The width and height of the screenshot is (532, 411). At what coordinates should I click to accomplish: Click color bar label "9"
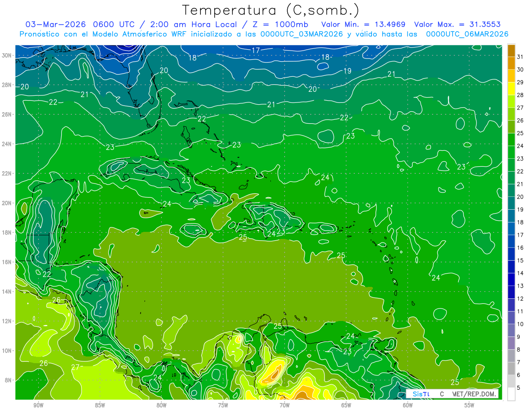(519, 337)
